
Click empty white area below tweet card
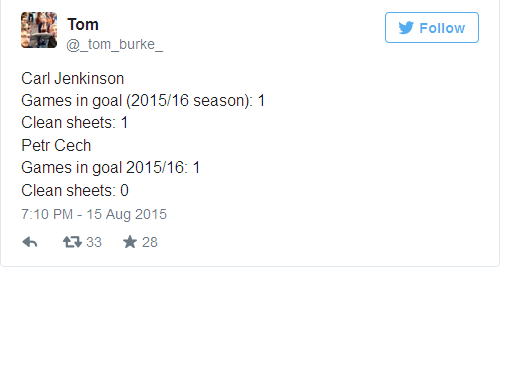[256, 327]
